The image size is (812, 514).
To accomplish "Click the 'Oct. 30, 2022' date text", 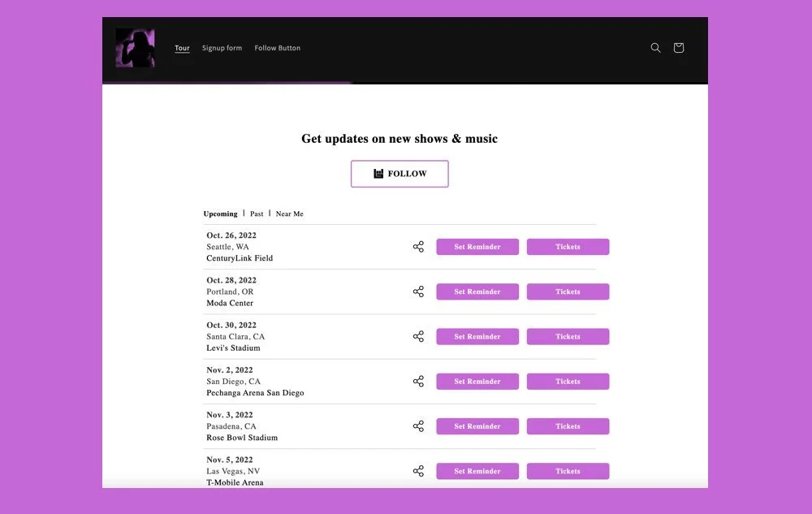I will pyautogui.click(x=231, y=325).
